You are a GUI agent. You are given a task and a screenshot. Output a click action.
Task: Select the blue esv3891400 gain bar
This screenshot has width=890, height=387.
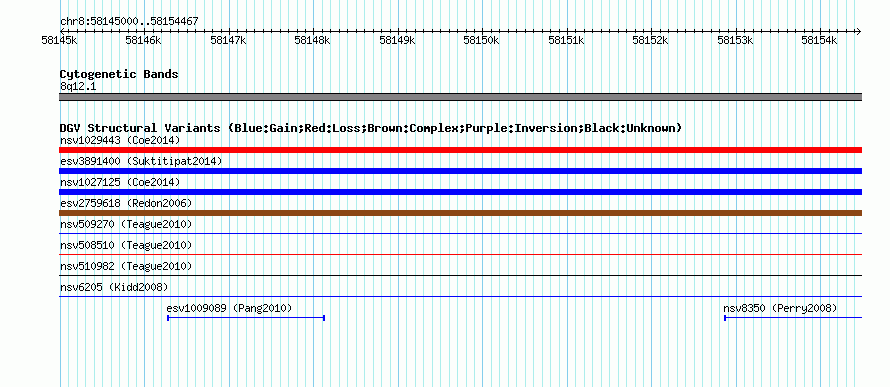coord(460,171)
